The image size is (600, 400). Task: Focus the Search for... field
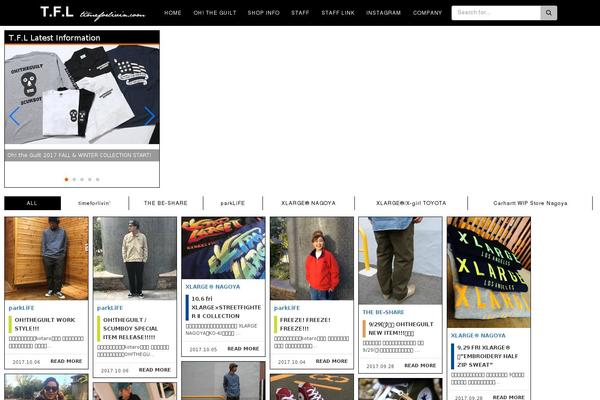(496, 13)
